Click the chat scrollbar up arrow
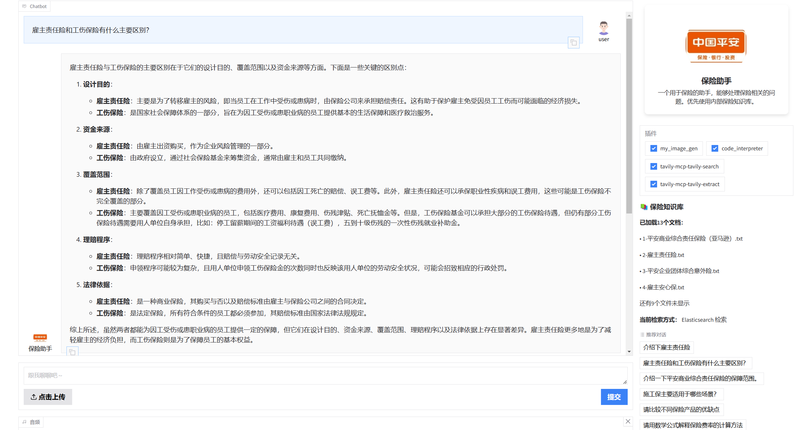Image resolution: width=800 pixels, height=430 pixels. (629, 16)
